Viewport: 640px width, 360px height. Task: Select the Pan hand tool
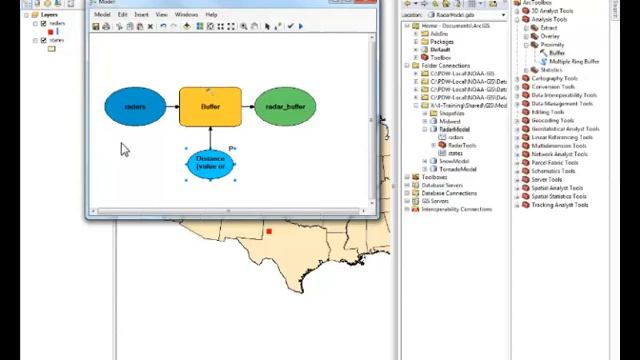coord(254,27)
